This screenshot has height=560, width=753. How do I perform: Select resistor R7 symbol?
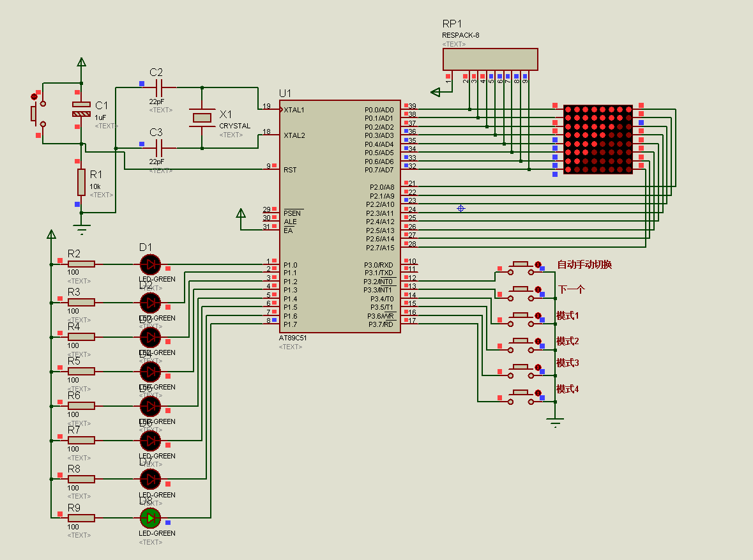click(x=81, y=441)
